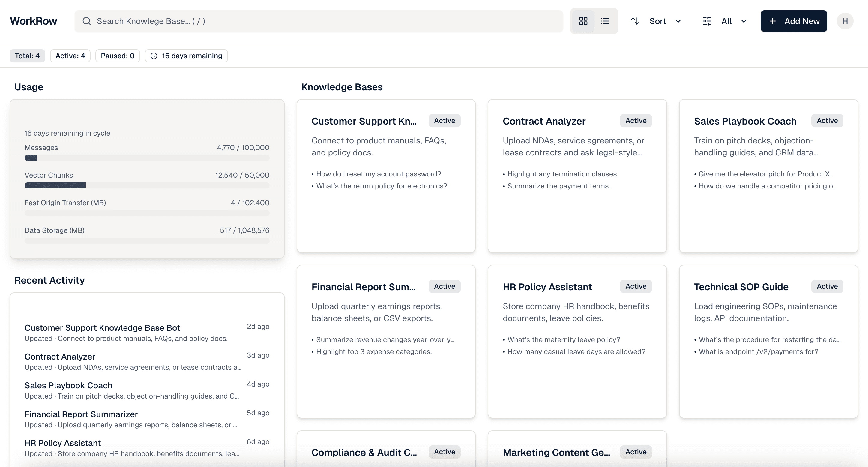Image resolution: width=868 pixels, height=467 pixels.
Task: Select the Total: 4 filter chip
Action: coord(27,56)
